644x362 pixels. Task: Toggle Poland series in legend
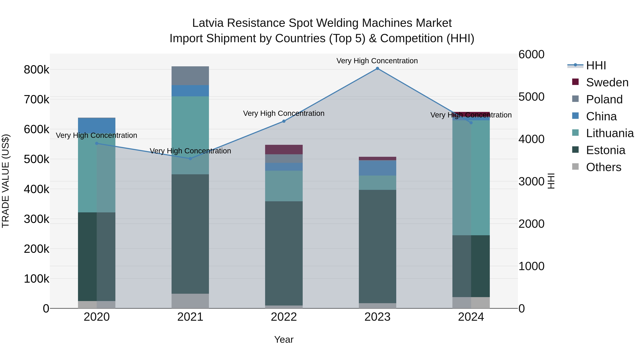[x=597, y=99]
